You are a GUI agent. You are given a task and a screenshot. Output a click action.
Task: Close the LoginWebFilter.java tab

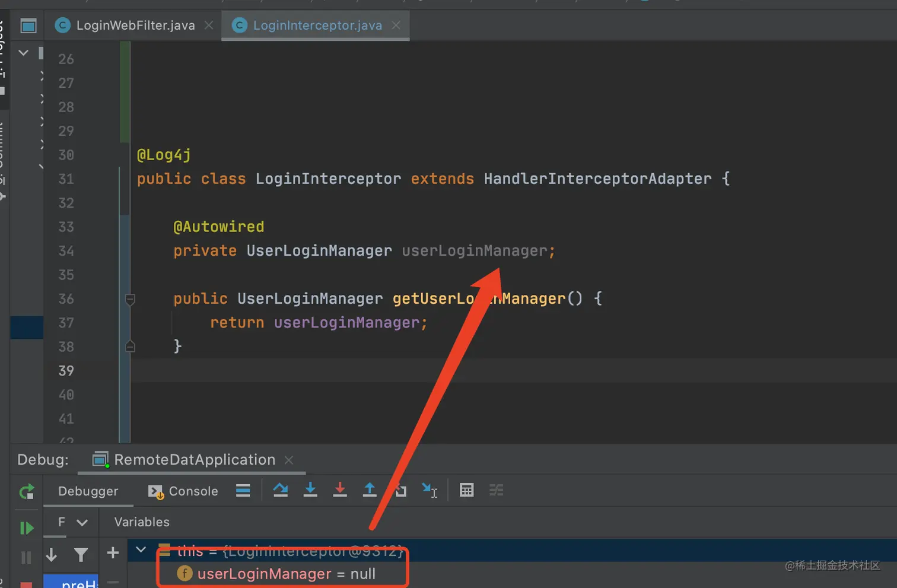click(x=209, y=26)
